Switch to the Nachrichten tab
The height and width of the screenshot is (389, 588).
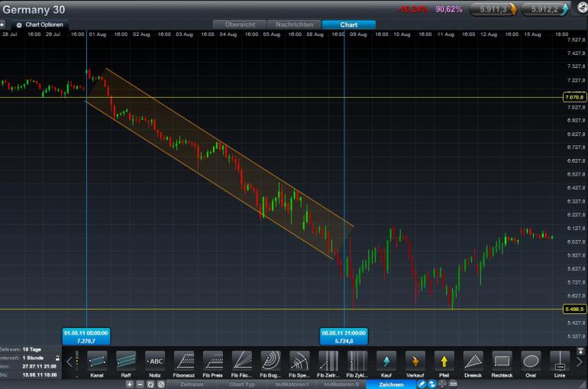pyautogui.click(x=294, y=24)
